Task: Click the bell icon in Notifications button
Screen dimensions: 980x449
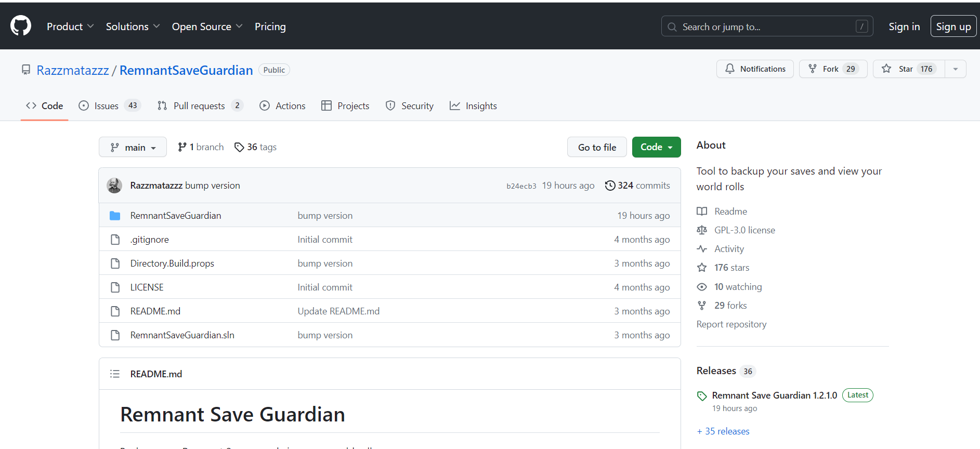Action: click(730, 69)
